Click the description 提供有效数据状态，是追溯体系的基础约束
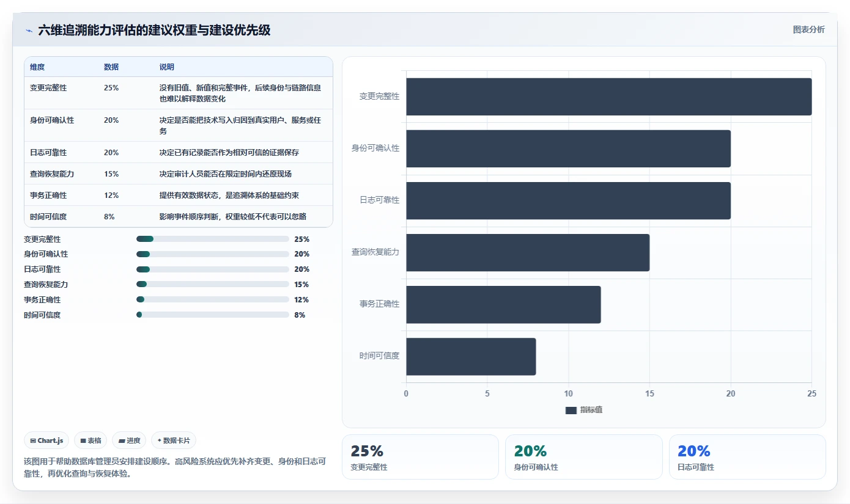The width and height of the screenshot is (850, 504). click(229, 195)
